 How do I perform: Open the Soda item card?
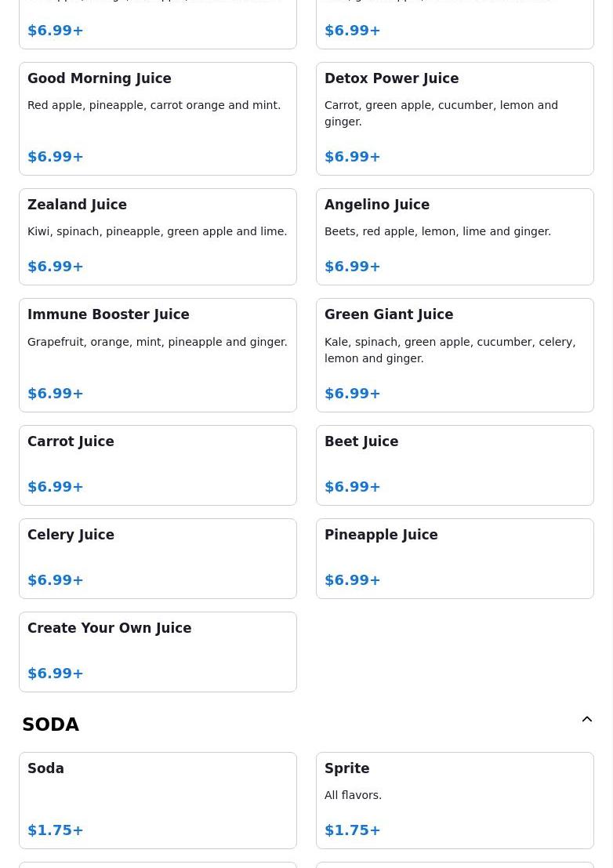(x=158, y=800)
